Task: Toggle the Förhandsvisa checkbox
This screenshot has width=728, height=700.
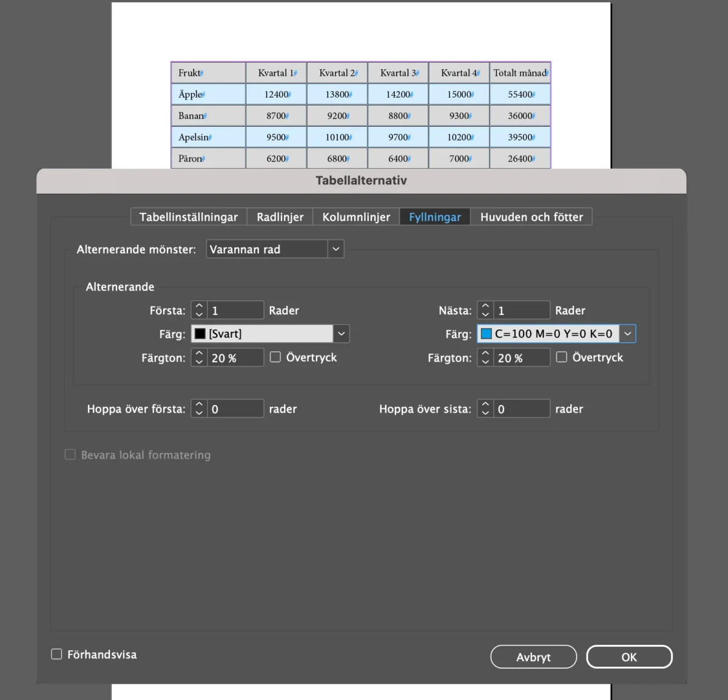Action: [x=57, y=654]
